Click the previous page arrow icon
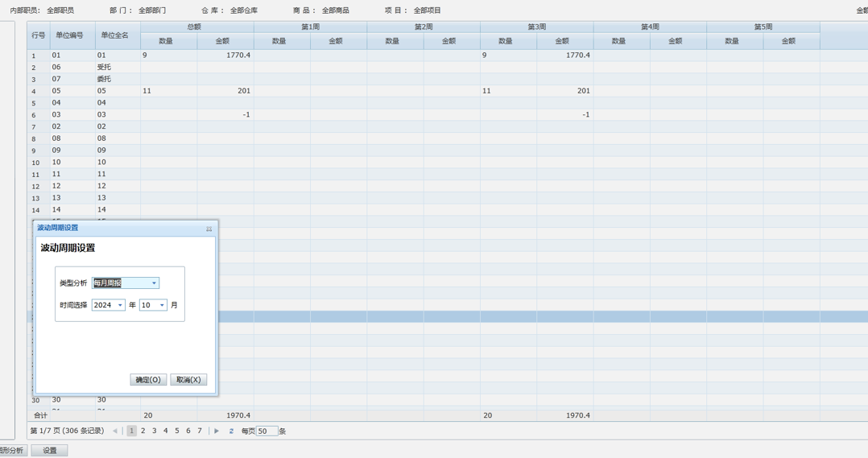This screenshot has height=458, width=868. tap(115, 431)
